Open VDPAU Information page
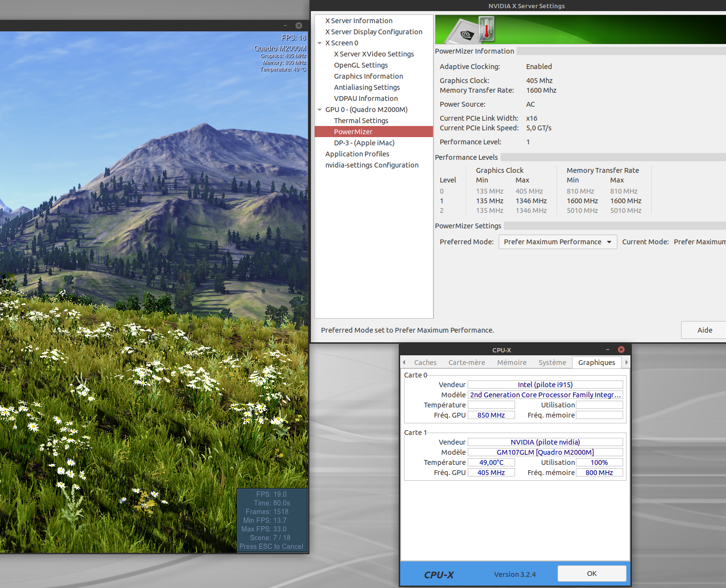 coord(365,98)
